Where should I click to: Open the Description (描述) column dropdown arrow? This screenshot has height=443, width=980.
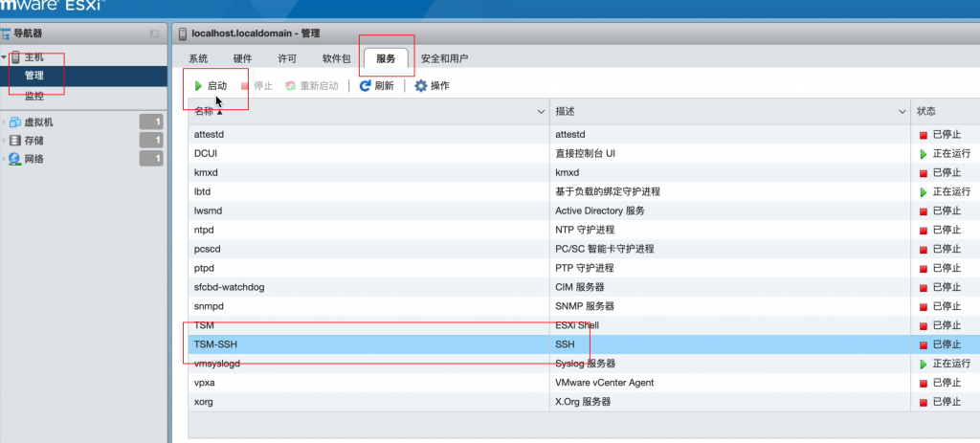point(902,111)
